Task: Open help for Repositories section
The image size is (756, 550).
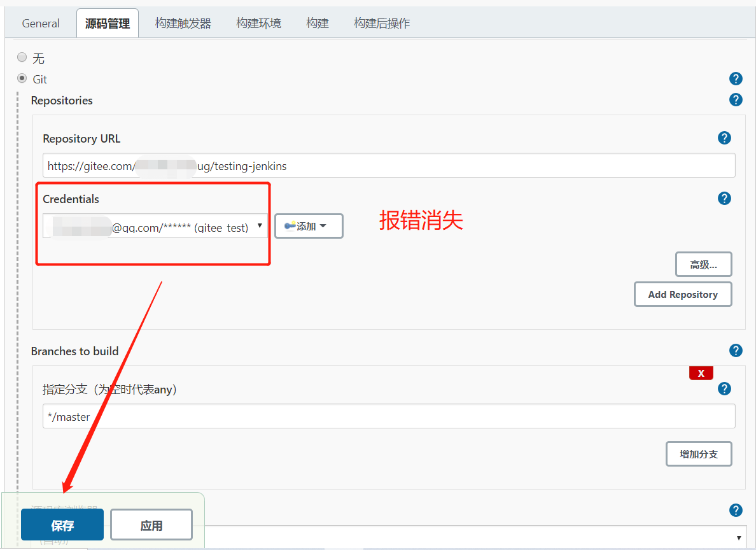Action: pos(735,100)
